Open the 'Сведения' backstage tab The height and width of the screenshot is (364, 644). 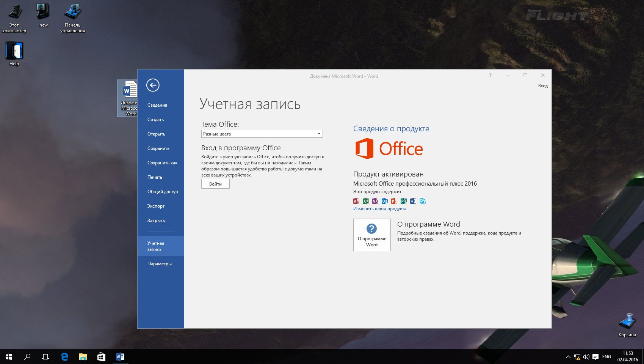coord(161,105)
